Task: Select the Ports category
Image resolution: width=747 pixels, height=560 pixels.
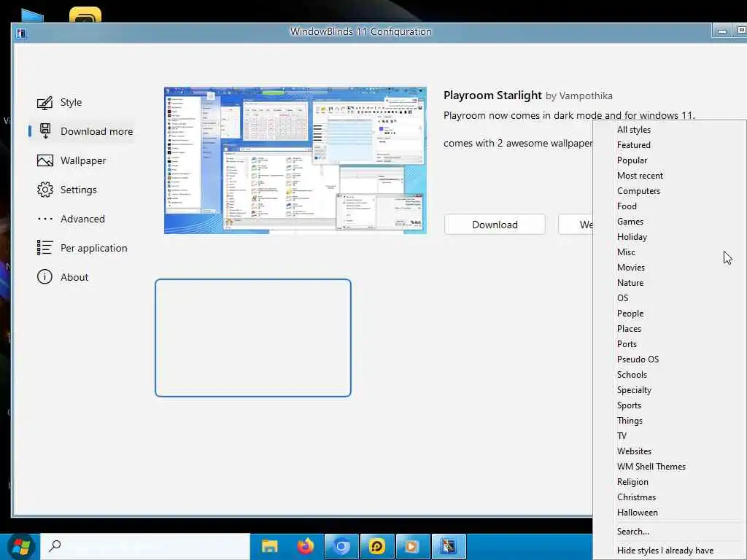Action: point(627,344)
